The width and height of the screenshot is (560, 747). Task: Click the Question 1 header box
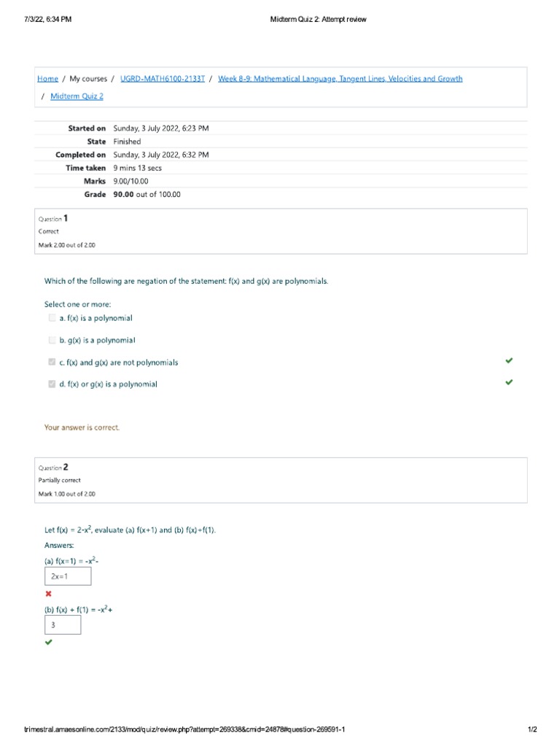click(281, 231)
